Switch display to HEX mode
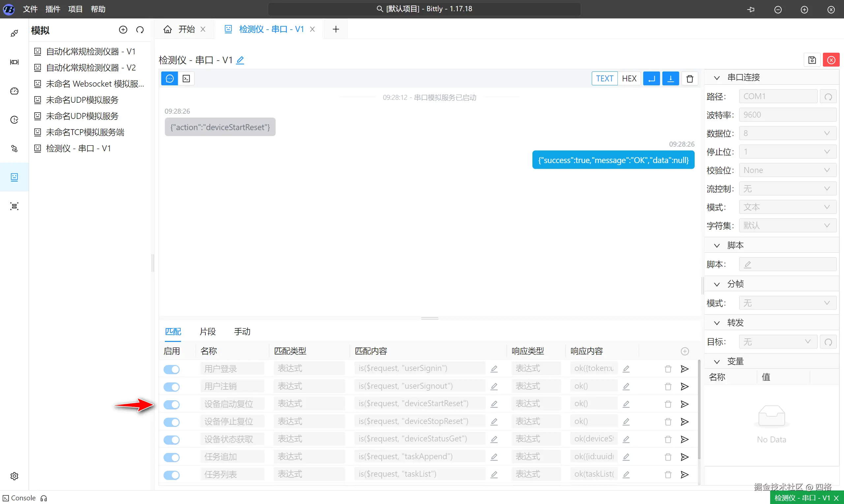The image size is (844, 504). click(x=629, y=79)
